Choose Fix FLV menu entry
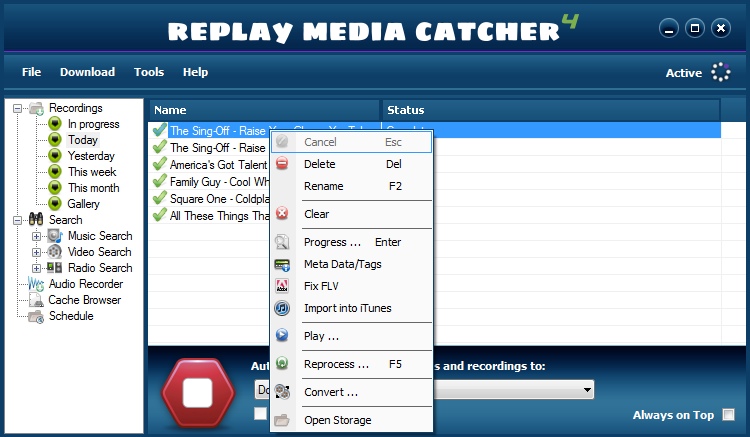This screenshot has width=750, height=437. pyautogui.click(x=352, y=286)
